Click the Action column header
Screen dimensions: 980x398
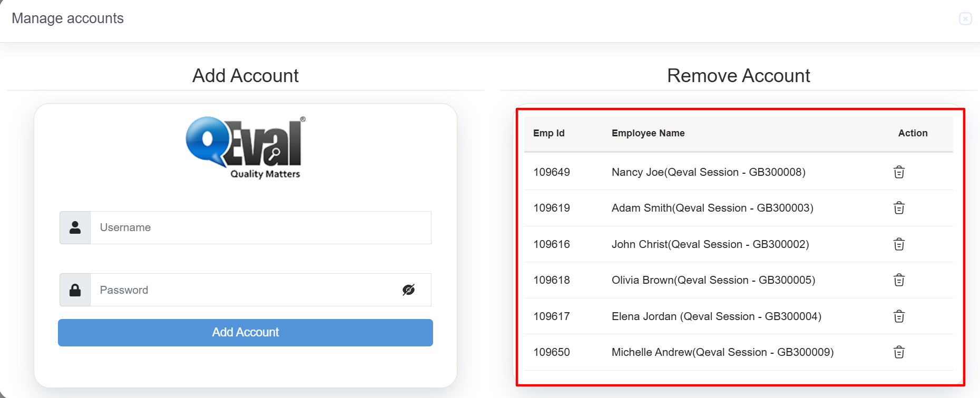tap(913, 133)
